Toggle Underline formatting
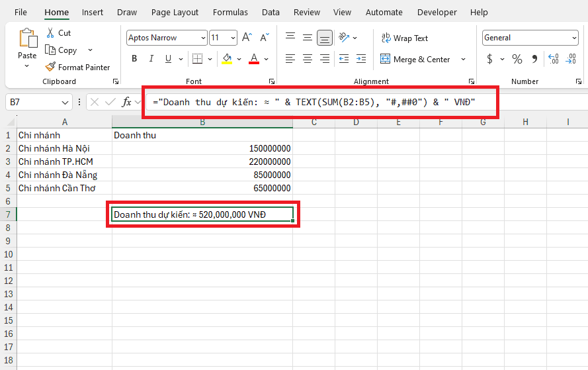This screenshot has height=370, width=588. click(x=168, y=59)
